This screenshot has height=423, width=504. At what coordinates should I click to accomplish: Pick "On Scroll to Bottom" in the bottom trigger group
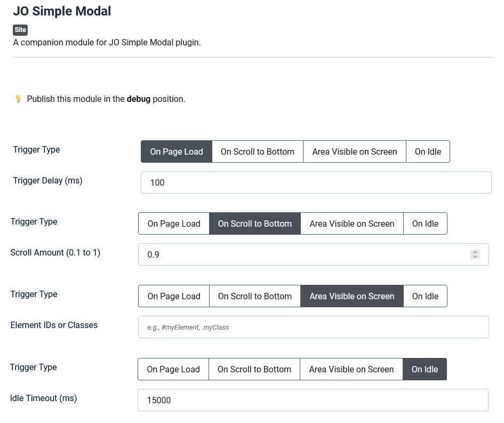254,369
